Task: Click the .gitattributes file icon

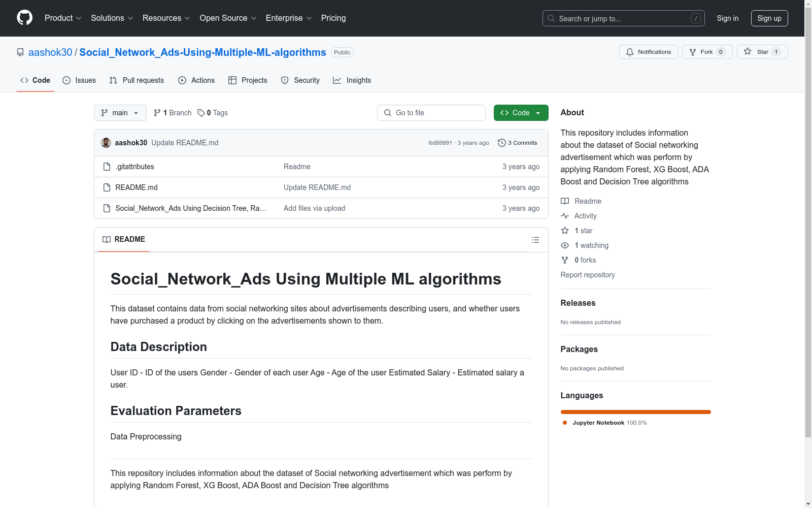Action: 107,167
